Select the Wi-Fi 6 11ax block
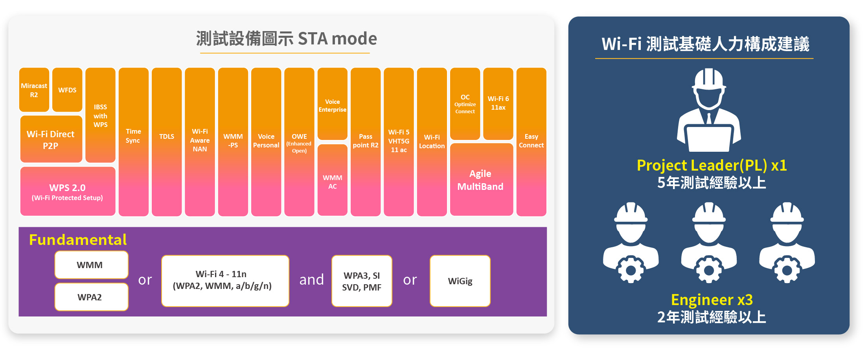This screenshot has height=355, width=868. click(498, 104)
